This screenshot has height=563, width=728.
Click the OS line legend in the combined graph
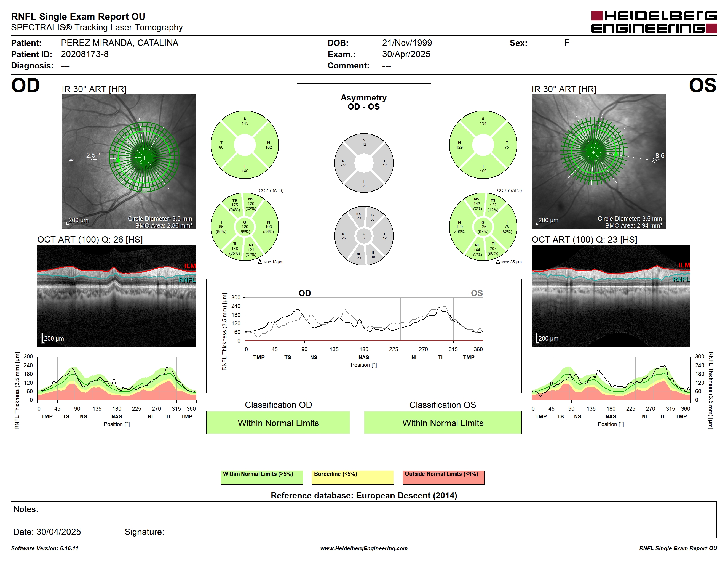[x=450, y=293]
